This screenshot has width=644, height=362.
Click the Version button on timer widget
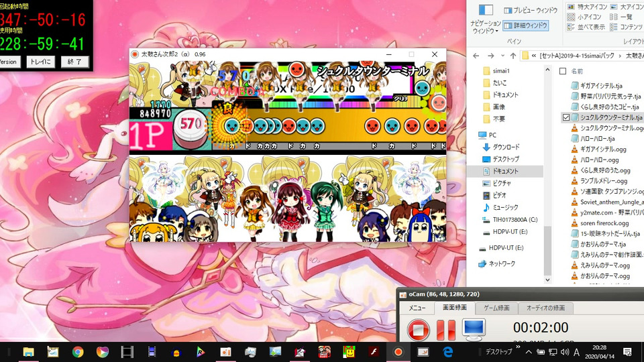(x=9, y=62)
